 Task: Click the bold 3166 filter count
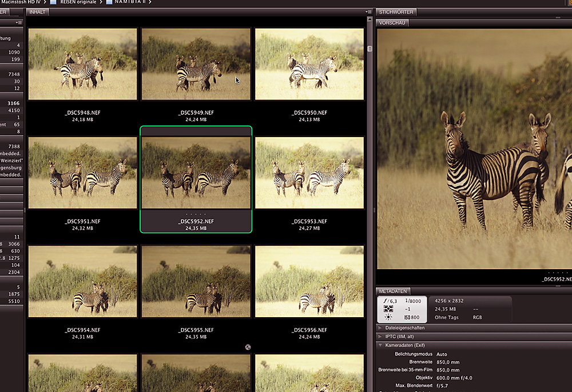click(14, 103)
